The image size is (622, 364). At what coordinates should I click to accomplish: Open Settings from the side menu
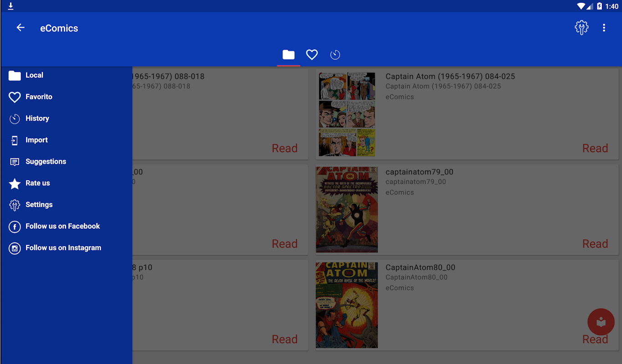tap(66, 205)
